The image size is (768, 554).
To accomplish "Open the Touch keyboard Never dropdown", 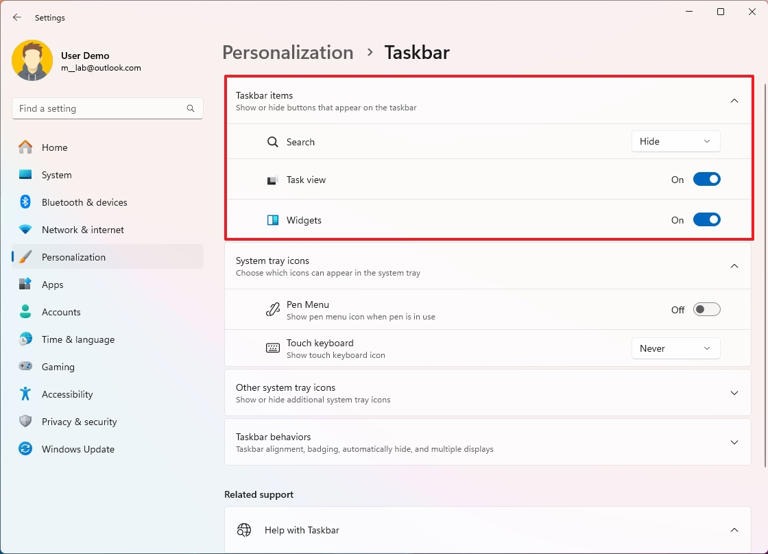I will (x=675, y=348).
